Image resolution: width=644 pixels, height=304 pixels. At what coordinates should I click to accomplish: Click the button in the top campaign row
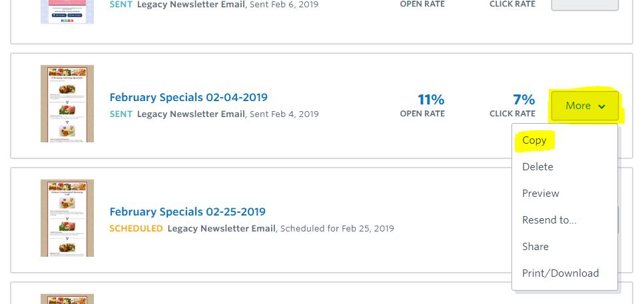point(585,5)
